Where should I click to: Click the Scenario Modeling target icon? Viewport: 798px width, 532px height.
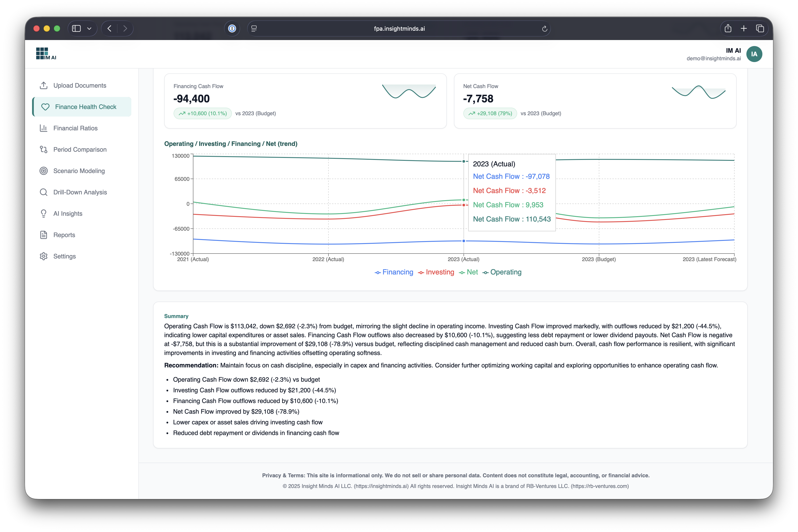coord(43,171)
